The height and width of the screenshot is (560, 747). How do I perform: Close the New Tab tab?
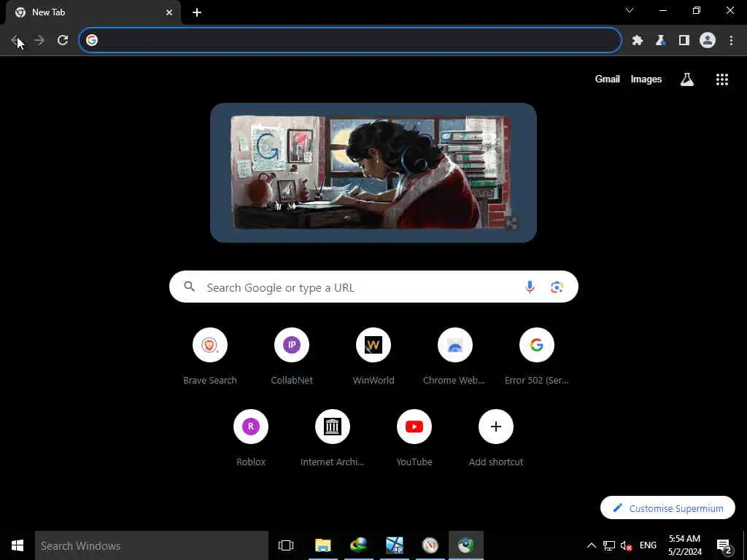coord(169,12)
